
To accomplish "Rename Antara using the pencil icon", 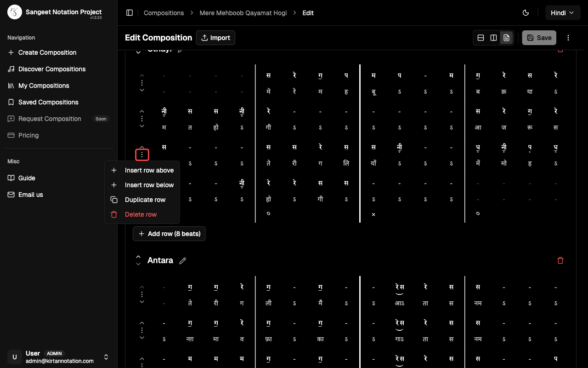I will pos(182,260).
